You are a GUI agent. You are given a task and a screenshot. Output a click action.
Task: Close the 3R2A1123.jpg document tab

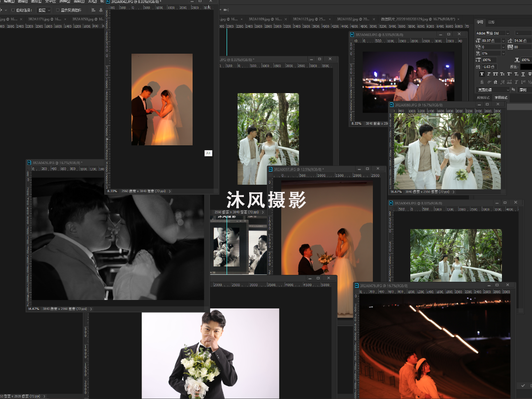click(330, 19)
